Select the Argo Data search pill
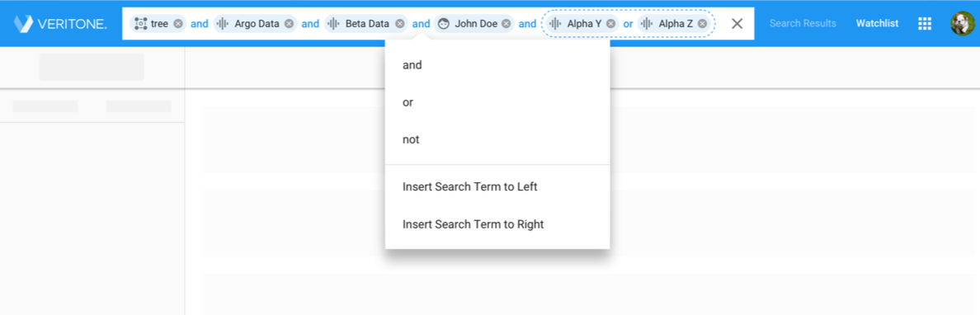980x315 pixels. pos(255,24)
